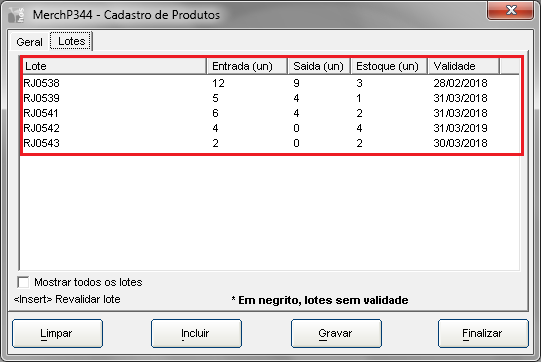541x362 pixels.
Task: Sort by the Validade column header
Action: [x=464, y=66]
